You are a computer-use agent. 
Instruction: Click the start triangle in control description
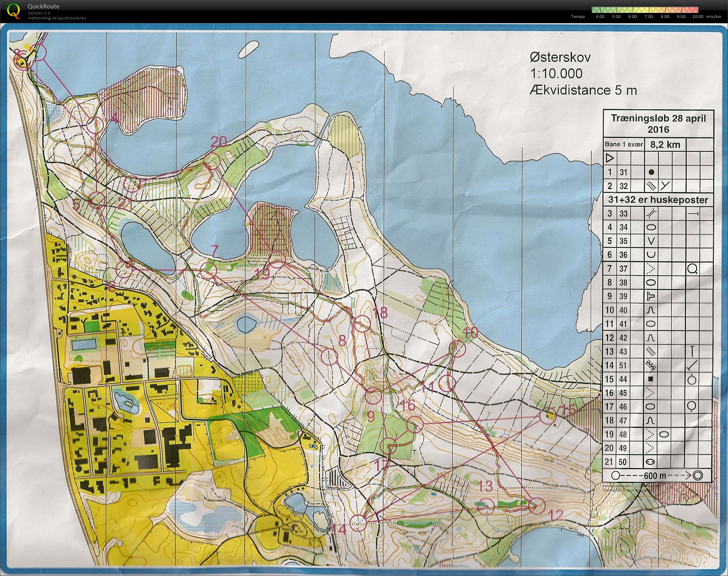[610, 158]
